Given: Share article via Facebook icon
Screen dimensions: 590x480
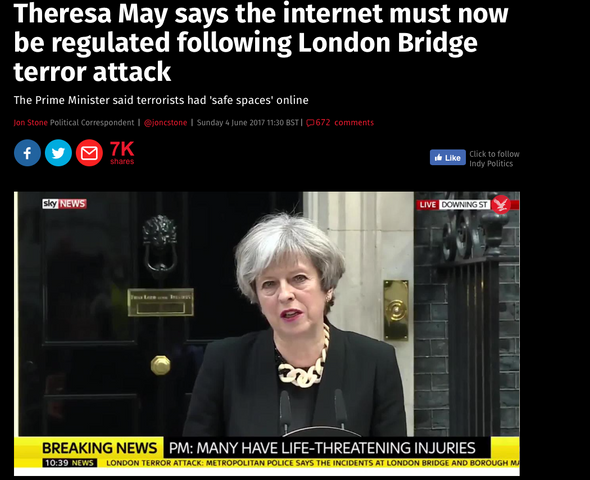Looking at the screenshot, I should tap(27, 153).
